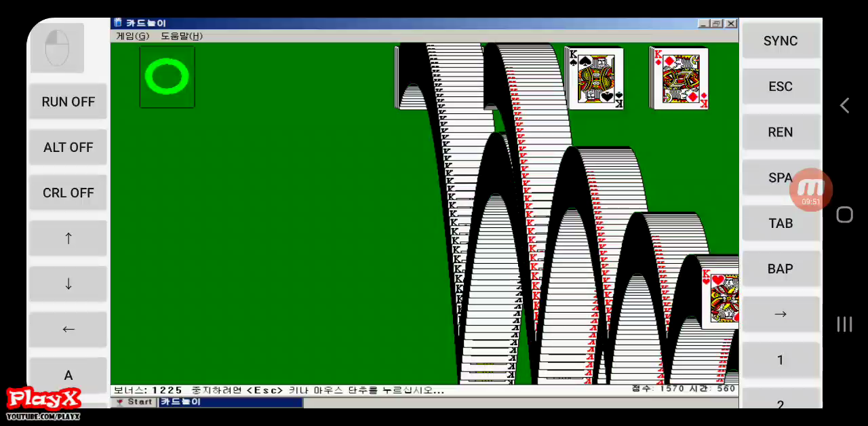The width and height of the screenshot is (868, 426).
Task: Open the 도움말(H) menu
Action: point(181,36)
